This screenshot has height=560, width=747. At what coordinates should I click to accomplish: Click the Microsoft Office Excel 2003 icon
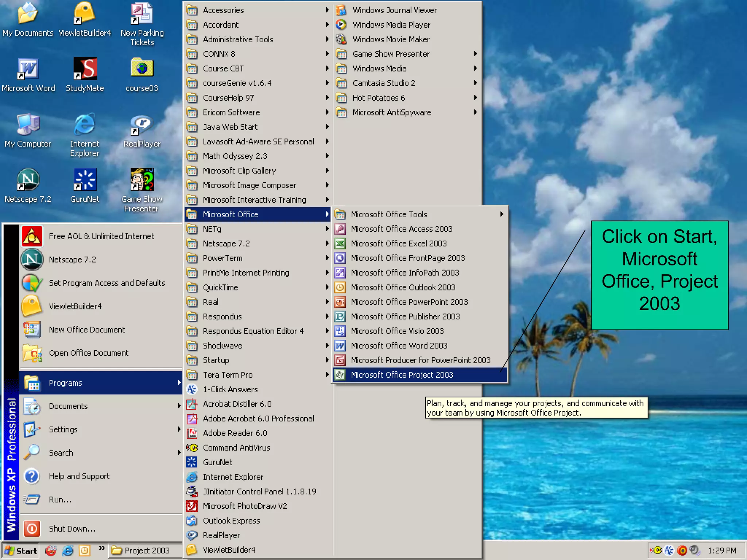[340, 244]
